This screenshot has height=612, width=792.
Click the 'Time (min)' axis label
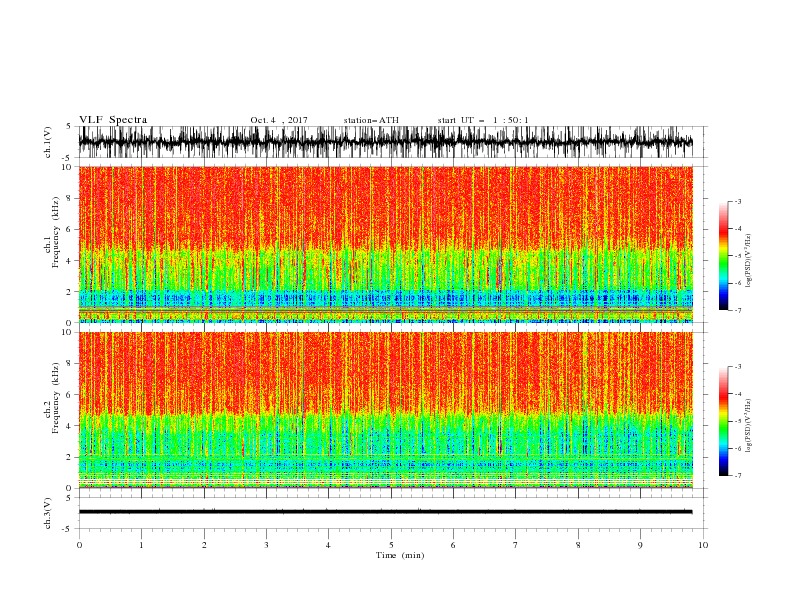(400, 555)
